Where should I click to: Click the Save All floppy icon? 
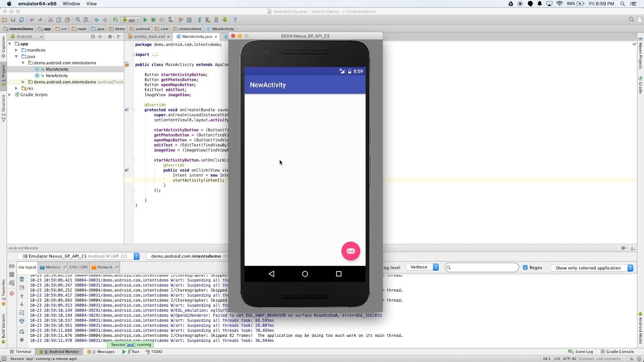(13, 20)
